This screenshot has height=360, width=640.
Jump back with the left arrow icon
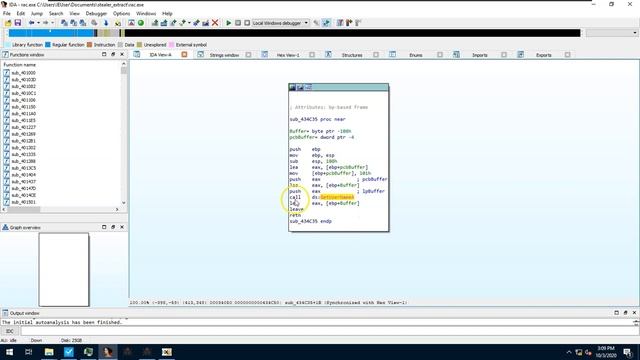click(x=31, y=23)
